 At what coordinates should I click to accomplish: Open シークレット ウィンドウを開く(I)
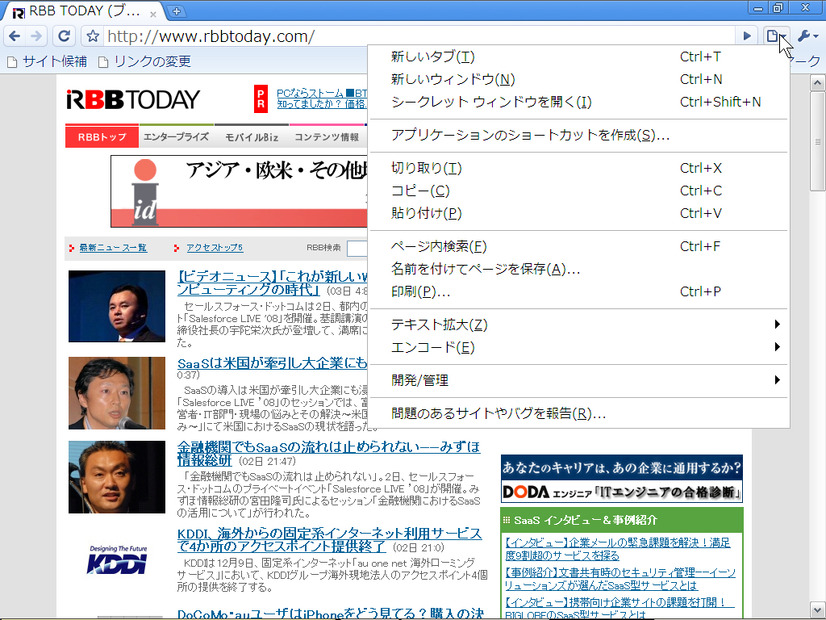[578, 102]
